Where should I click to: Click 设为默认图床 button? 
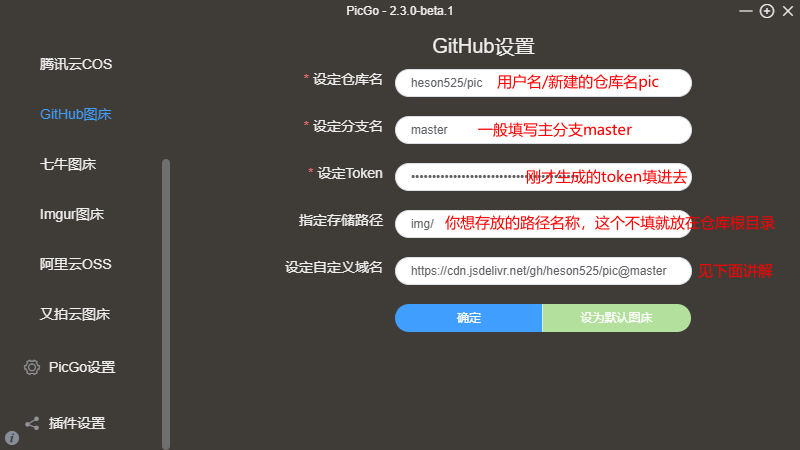616,318
